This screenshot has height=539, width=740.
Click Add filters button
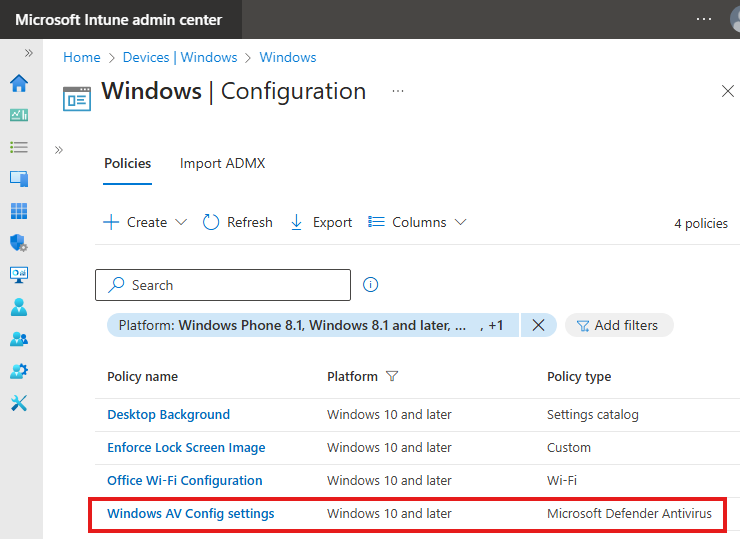[619, 325]
